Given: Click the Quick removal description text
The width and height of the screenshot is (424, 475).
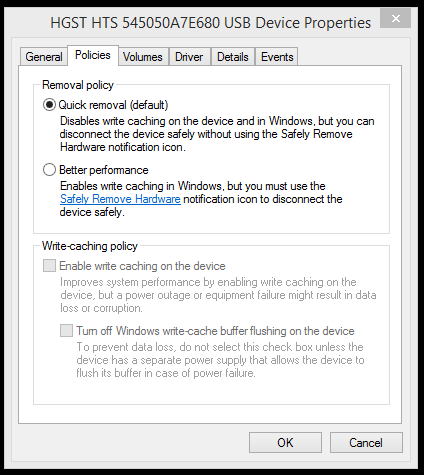Looking at the screenshot, I should 217,134.
